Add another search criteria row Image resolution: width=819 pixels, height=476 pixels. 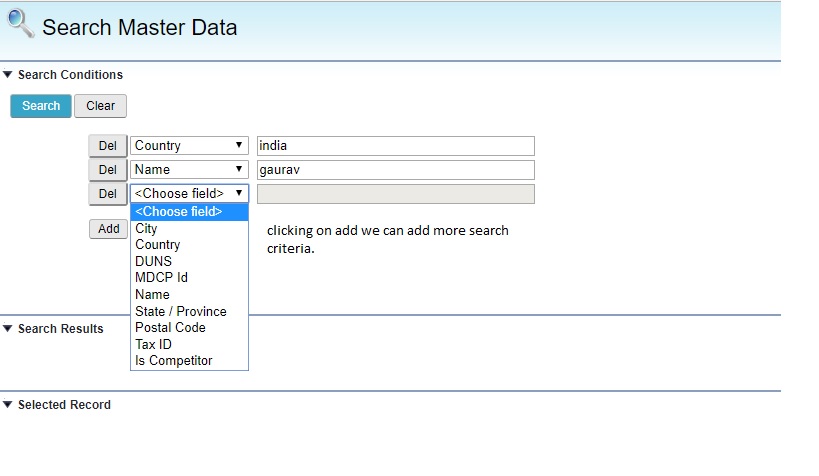click(108, 229)
